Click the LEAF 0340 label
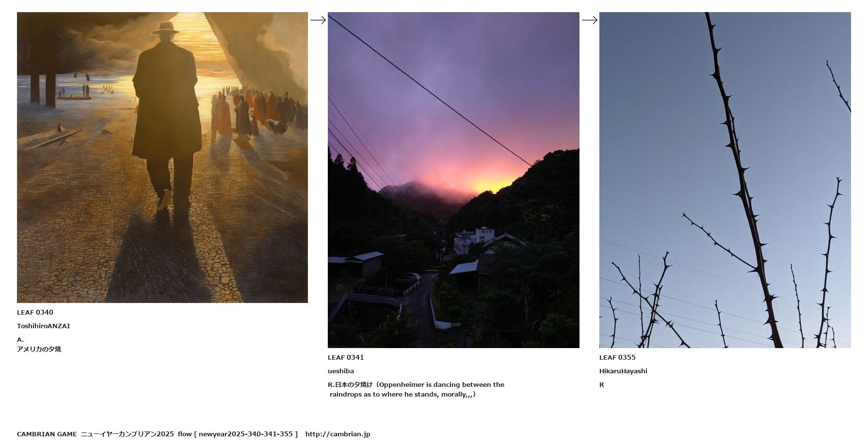Viewport: 868px width, 446px height. (35, 312)
